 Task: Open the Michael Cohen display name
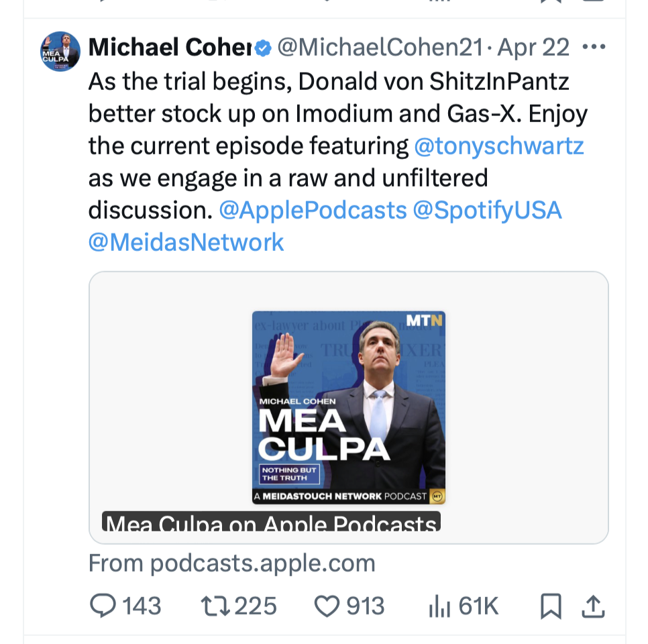tap(169, 48)
